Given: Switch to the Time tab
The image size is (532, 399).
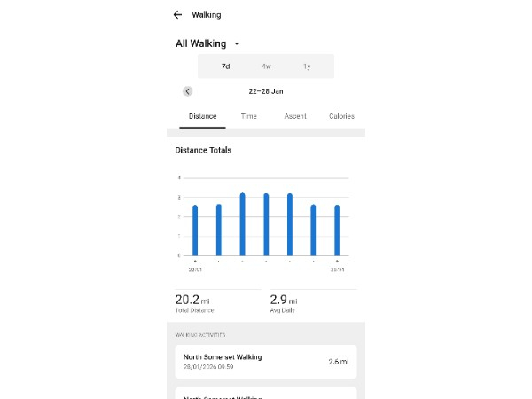Looking at the screenshot, I should point(249,116).
